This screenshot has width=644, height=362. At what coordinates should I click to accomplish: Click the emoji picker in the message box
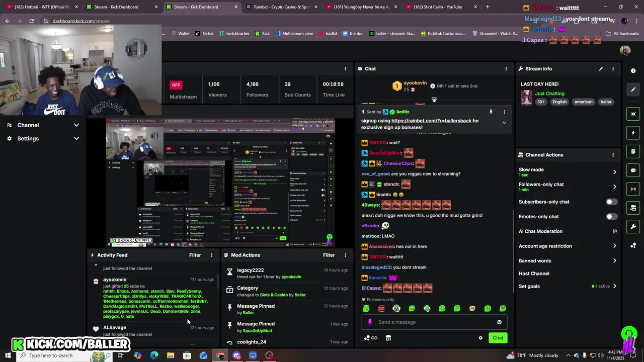pos(499,322)
